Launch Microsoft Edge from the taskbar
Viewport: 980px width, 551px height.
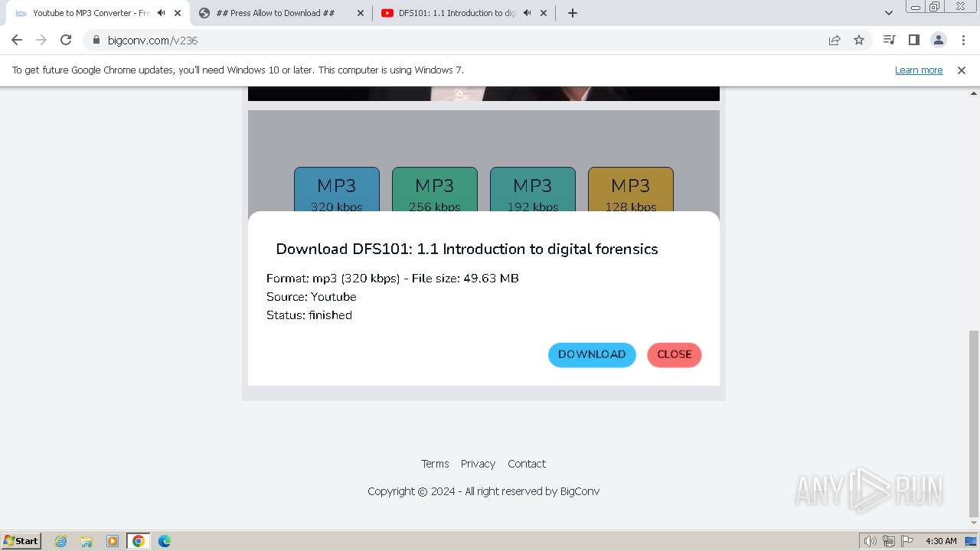coord(164,541)
